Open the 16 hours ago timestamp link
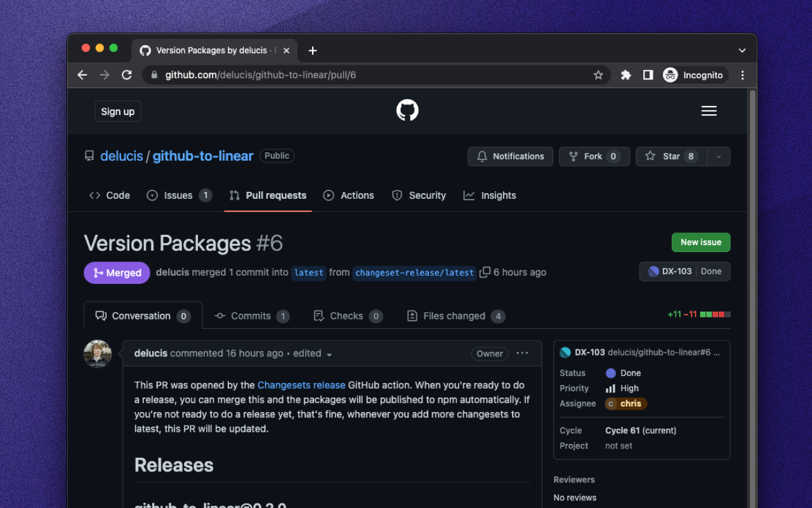Screen dimensions: 812x508 [x=254, y=353]
